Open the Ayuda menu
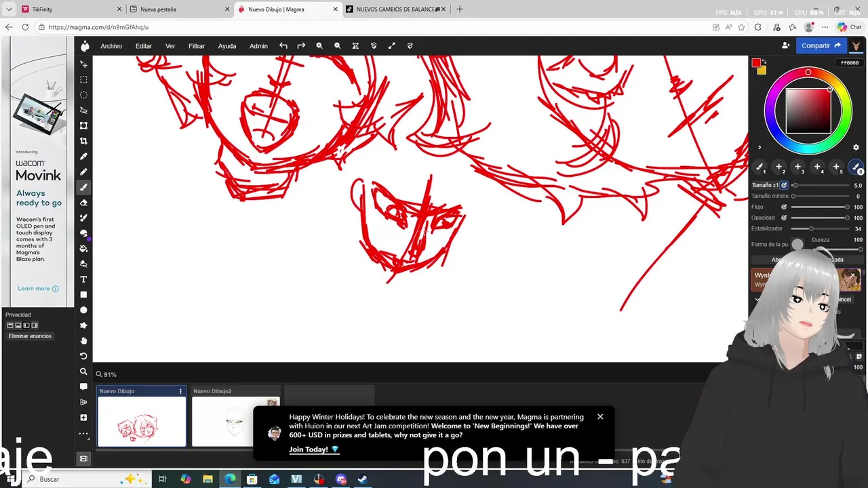868x488 pixels. (227, 46)
